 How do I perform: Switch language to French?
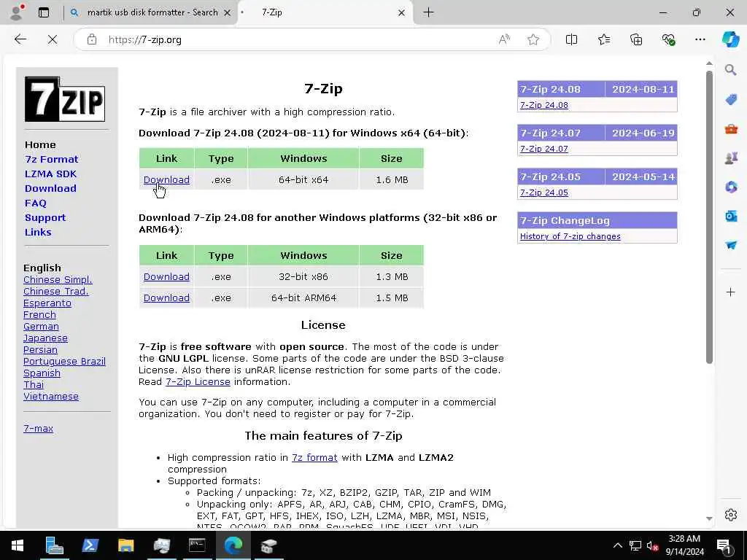39,315
